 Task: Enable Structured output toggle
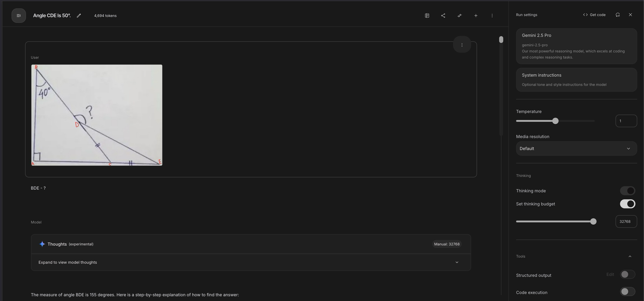pos(627,275)
